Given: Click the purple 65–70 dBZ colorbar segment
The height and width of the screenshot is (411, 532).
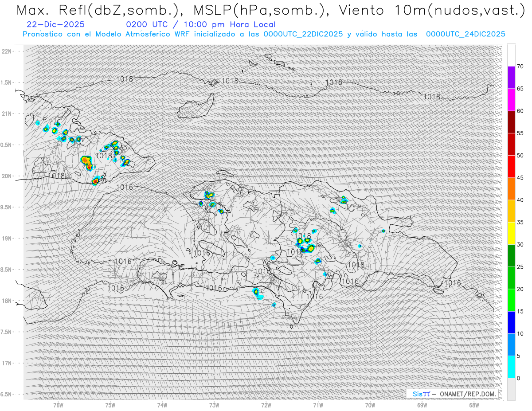Looking at the screenshot, I should click(x=511, y=78).
